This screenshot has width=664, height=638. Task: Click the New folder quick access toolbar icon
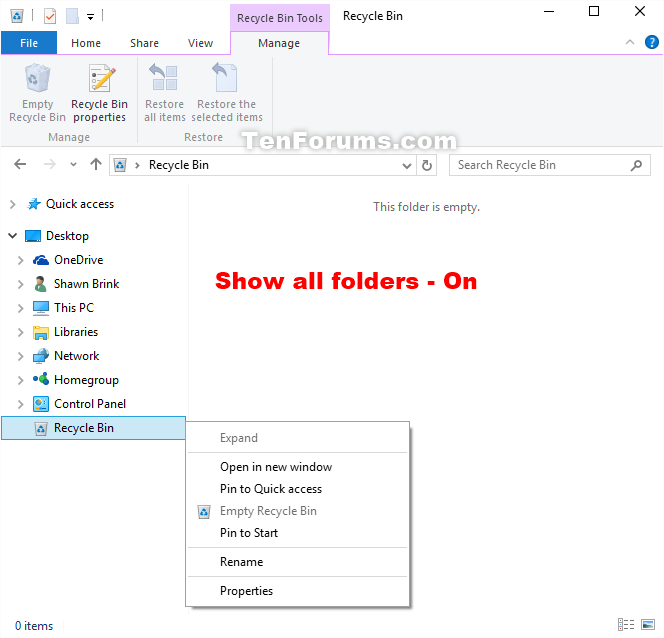[72, 17]
